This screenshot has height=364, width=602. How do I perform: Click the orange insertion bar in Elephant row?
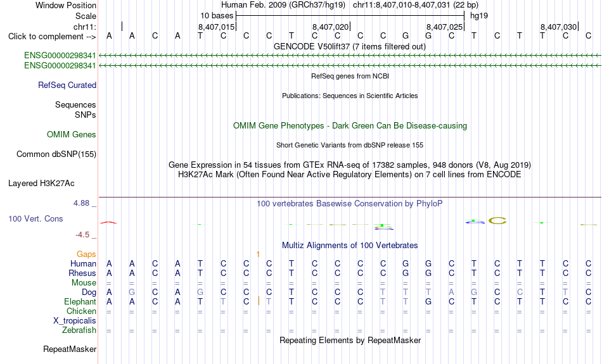259,301
